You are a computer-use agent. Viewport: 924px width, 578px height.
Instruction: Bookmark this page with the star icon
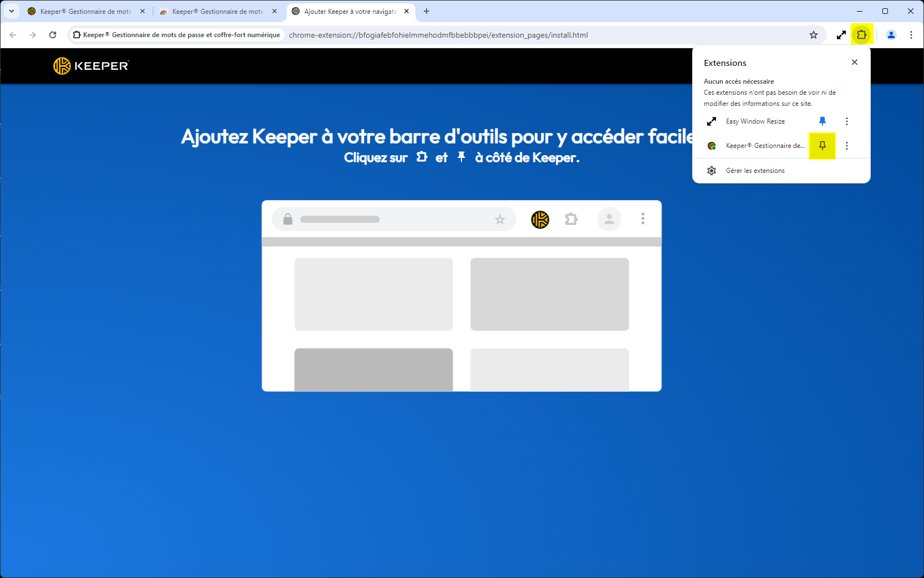(814, 35)
